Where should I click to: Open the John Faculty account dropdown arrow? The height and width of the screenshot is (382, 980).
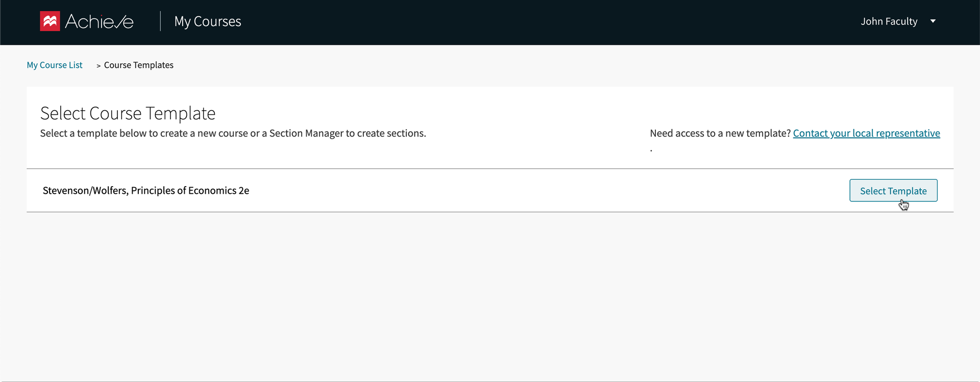[x=933, y=21]
